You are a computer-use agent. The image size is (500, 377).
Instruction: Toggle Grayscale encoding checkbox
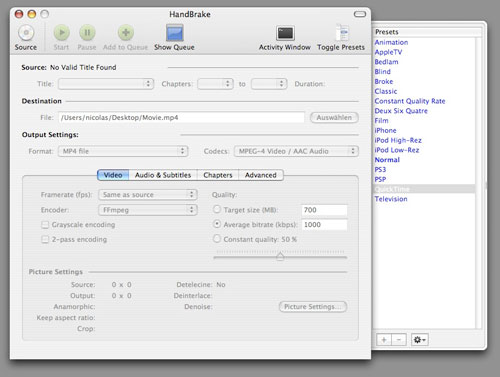(45, 225)
